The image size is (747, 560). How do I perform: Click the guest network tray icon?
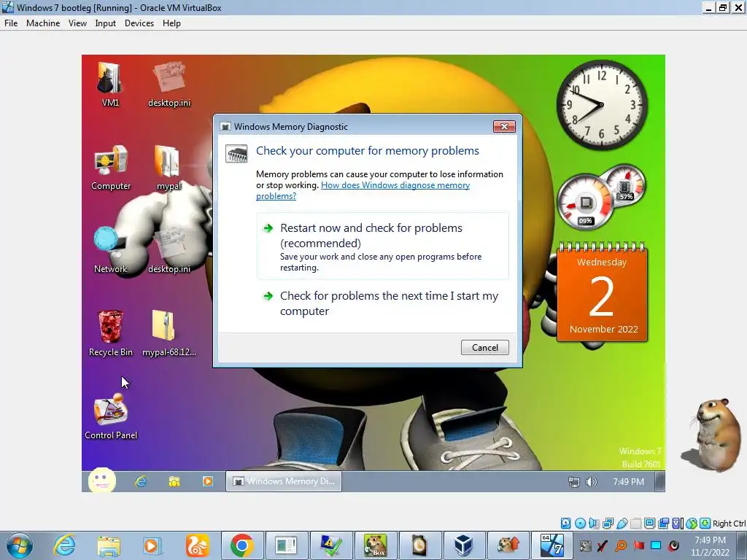pos(574,482)
